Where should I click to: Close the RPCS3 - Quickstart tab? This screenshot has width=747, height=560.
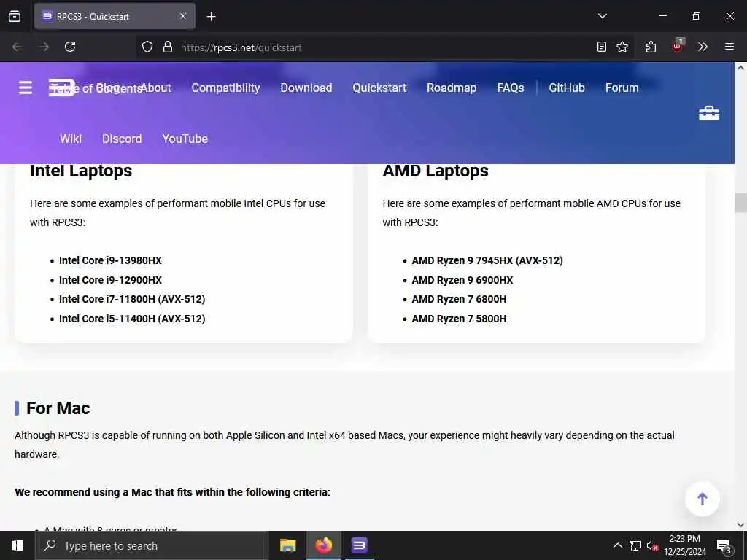pyautogui.click(x=183, y=16)
